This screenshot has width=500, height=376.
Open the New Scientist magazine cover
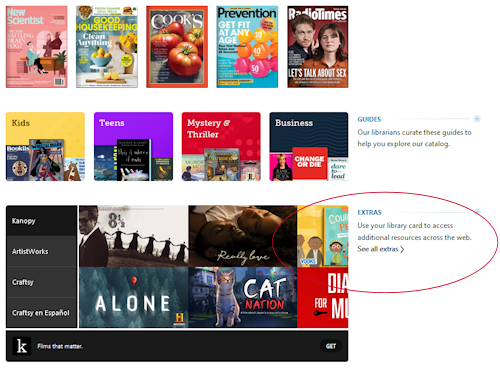37,47
